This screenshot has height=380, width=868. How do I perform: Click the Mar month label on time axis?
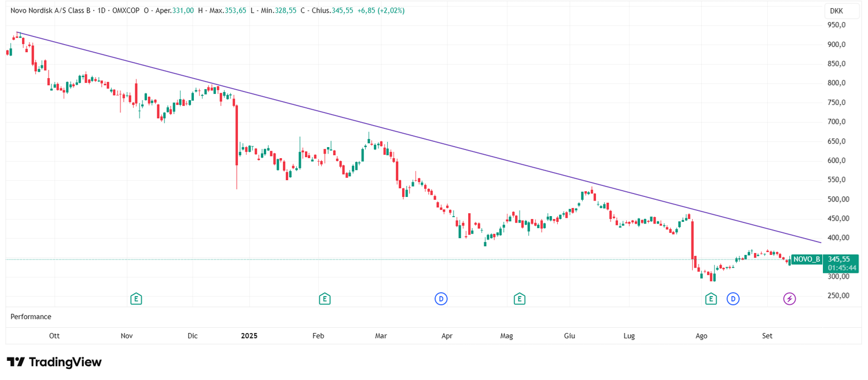(x=381, y=336)
